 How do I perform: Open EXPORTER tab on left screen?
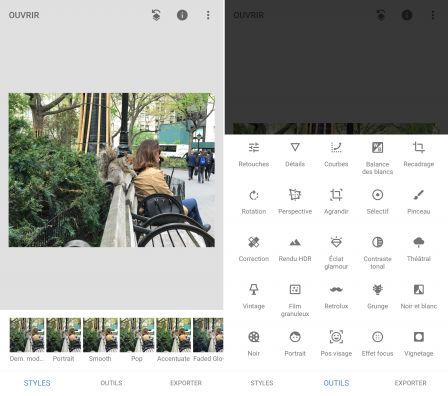[x=186, y=383]
